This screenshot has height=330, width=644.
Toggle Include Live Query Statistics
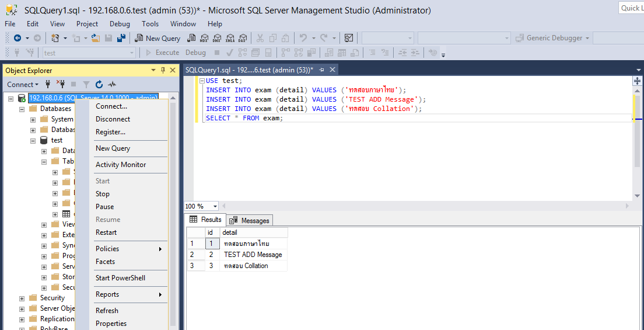click(299, 53)
